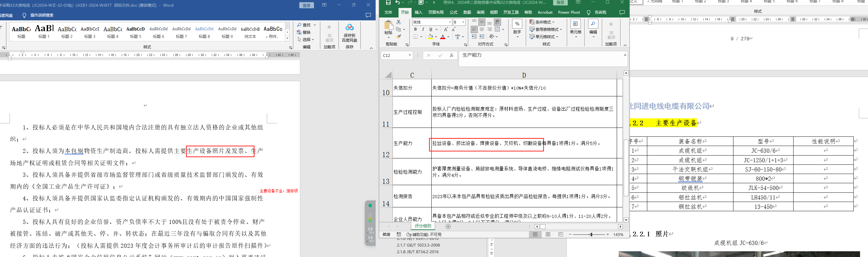The height and width of the screenshot is (257, 868).
Task: Expand the Word styles gallery
Action: (288, 39)
